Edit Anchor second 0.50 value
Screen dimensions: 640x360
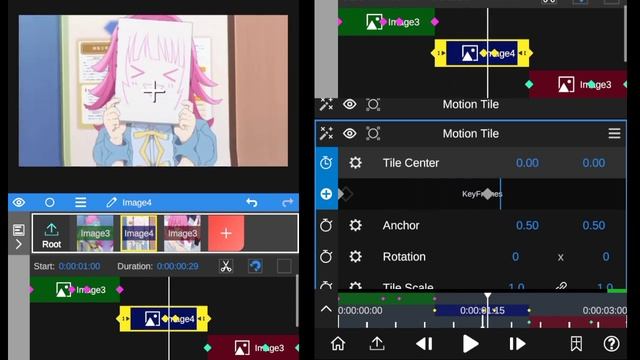point(593,225)
